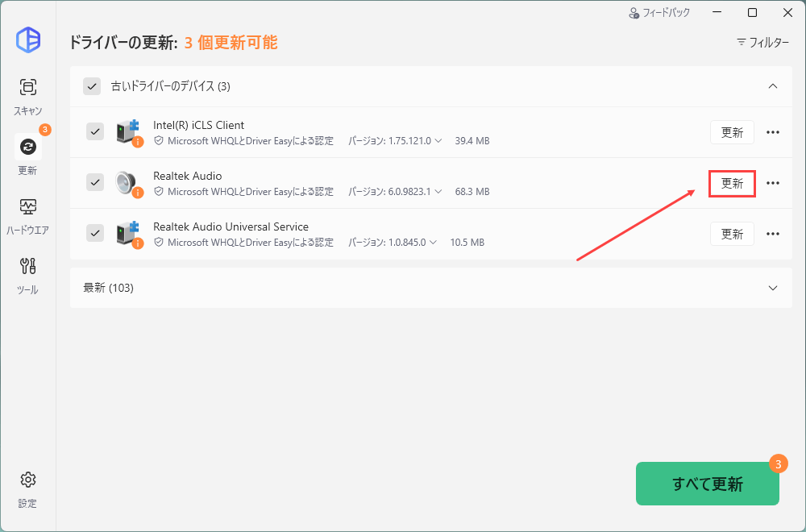The image size is (806, 532).
Task: Click the 最新 (103) section label
Action: (x=109, y=288)
